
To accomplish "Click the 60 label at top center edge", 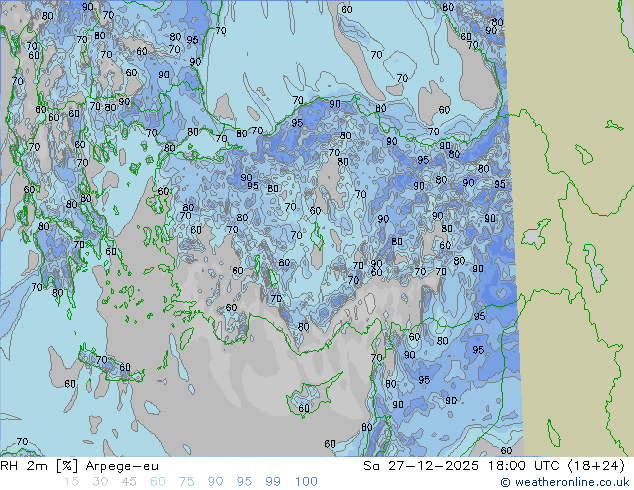I will pos(346,10).
